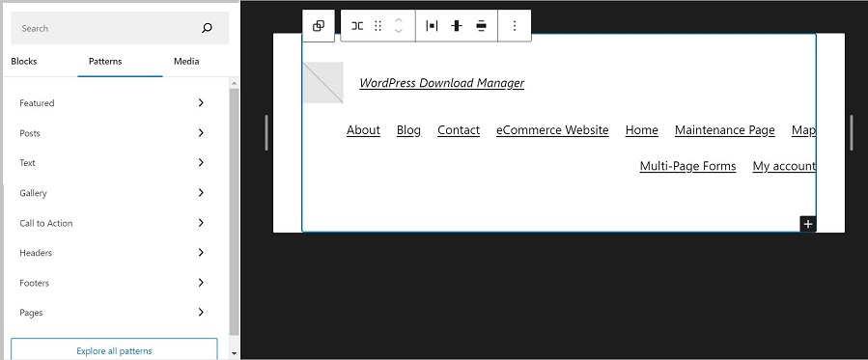868x360 pixels.
Task: Expand the Text patterns category
Action: pos(112,163)
